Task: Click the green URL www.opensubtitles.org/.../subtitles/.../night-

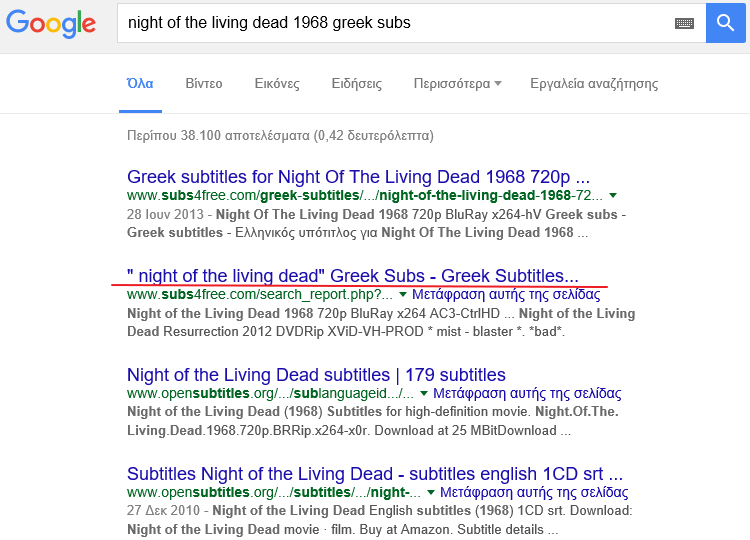Action: click(274, 492)
